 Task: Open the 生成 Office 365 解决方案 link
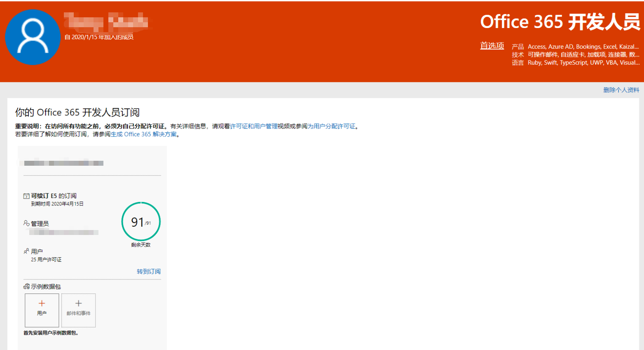[143, 134]
